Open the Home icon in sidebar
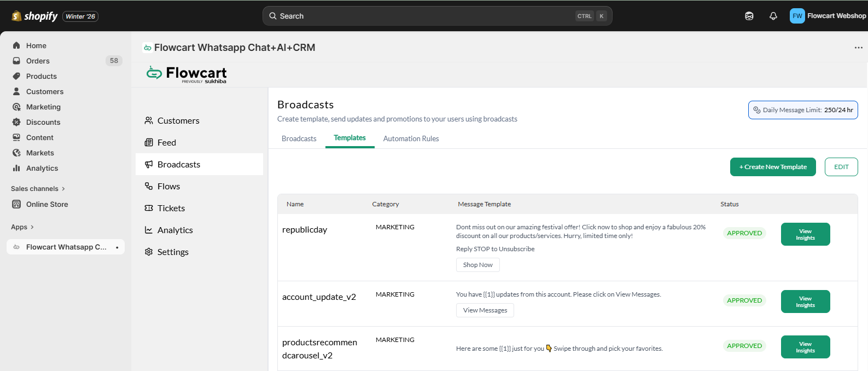Image resolution: width=868 pixels, height=371 pixels. click(16, 45)
